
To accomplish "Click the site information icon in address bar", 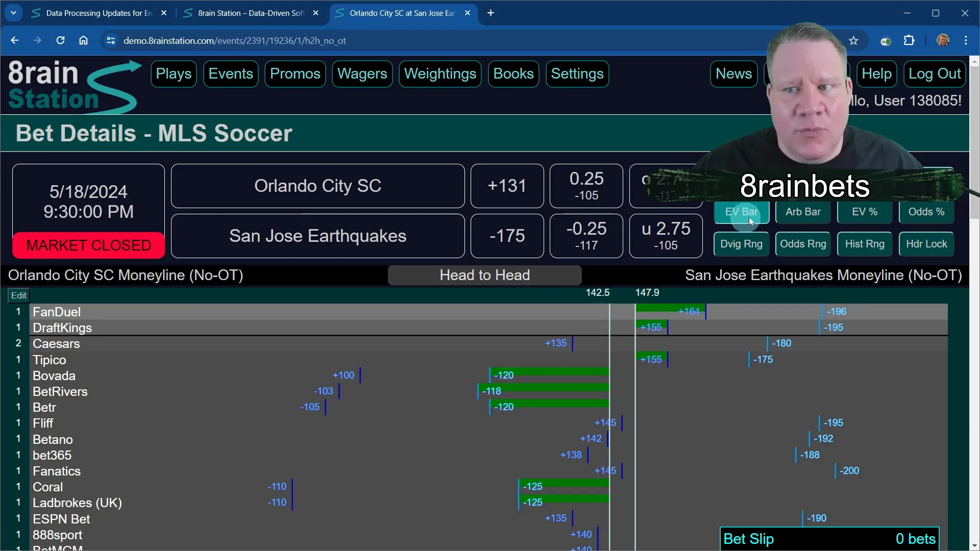I will [x=110, y=40].
